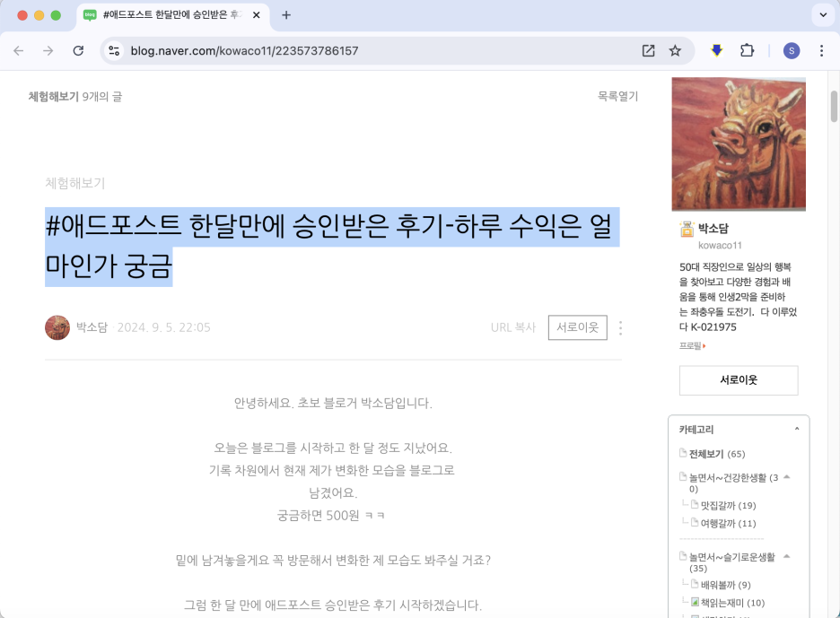Expand the tab search dropdown
Screen dimensions: 840x618
tap(823, 15)
